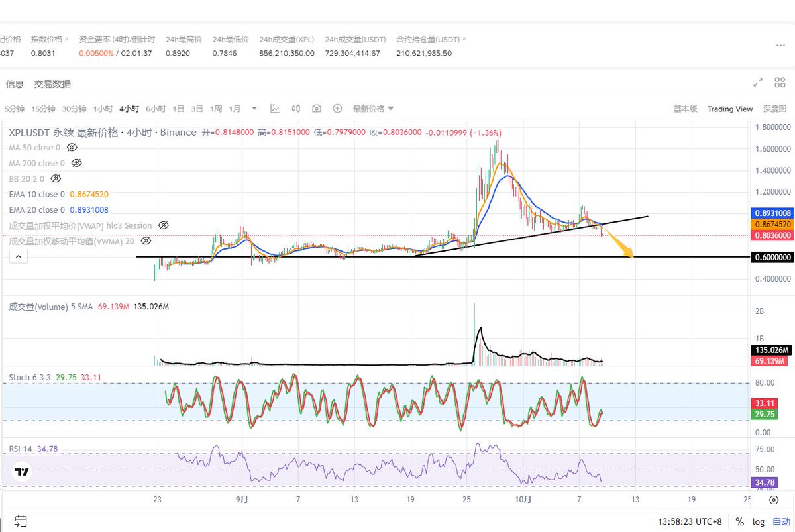Open the calendar go-to-date icon
The image size is (795, 532).
[21, 521]
